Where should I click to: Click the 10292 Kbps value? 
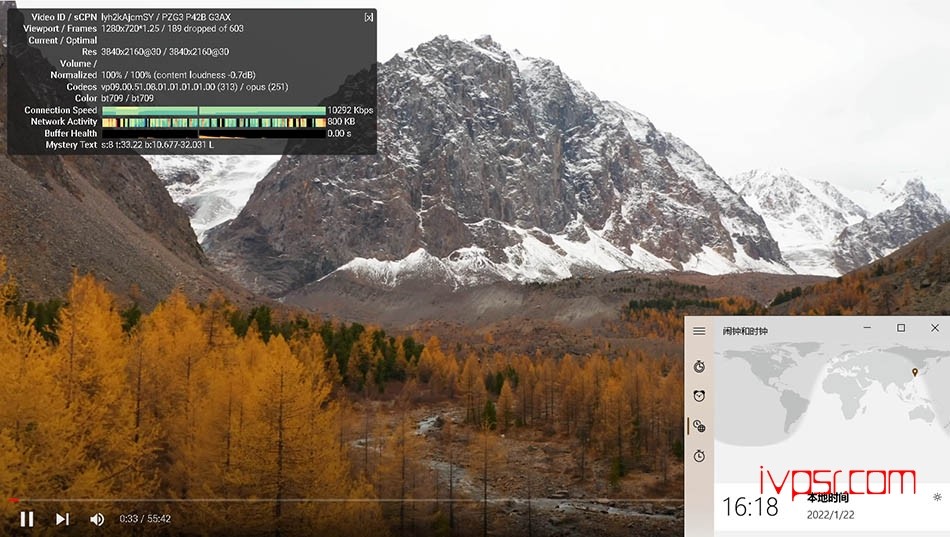(350, 110)
